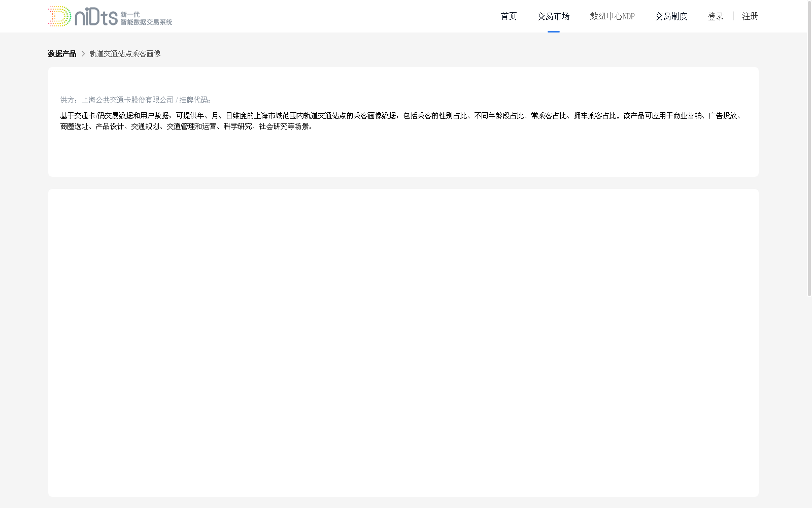Click the page vertical scrollbar thumb
Screen dimensions: 812x508
[809, 148]
